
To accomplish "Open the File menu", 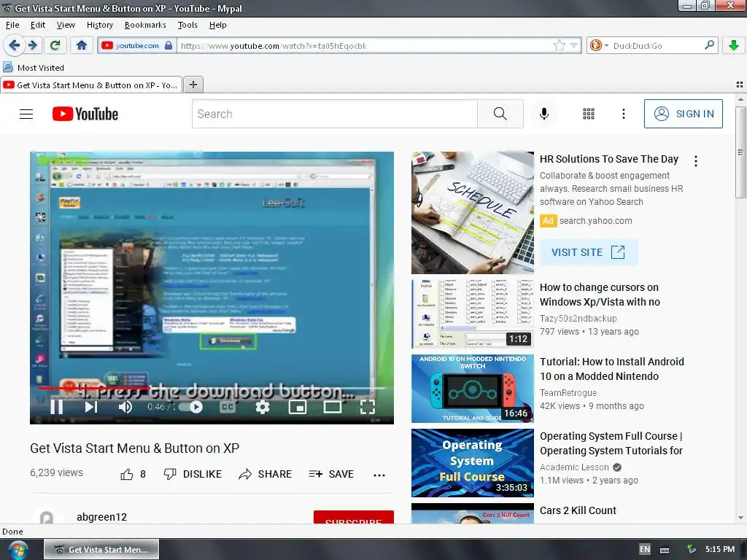I will coord(12,25).
